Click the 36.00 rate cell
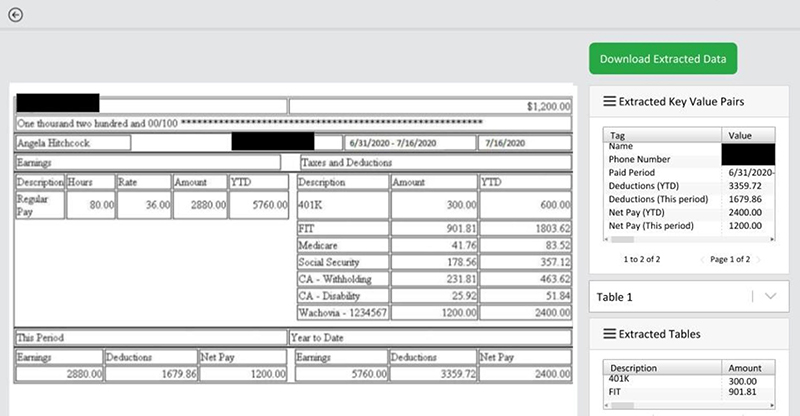The image size is (800, 416). coord(144,205)
